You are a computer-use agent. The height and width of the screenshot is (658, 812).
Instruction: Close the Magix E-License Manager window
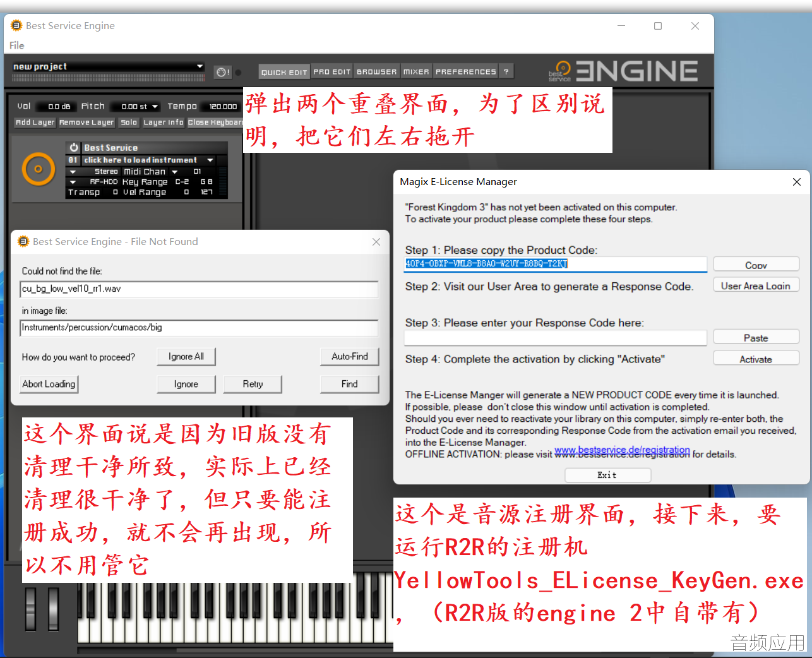point(797,182)
